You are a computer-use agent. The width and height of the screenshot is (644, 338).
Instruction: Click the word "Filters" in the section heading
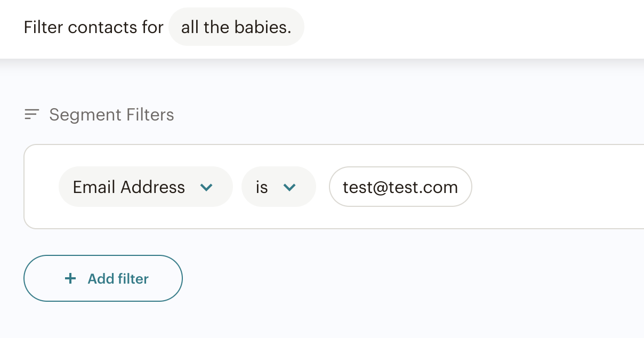click(150, 115)
